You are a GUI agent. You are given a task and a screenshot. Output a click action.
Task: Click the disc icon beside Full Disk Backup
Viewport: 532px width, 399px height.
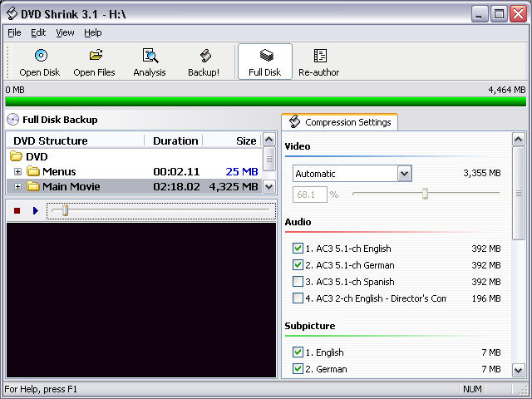[13, 120]
